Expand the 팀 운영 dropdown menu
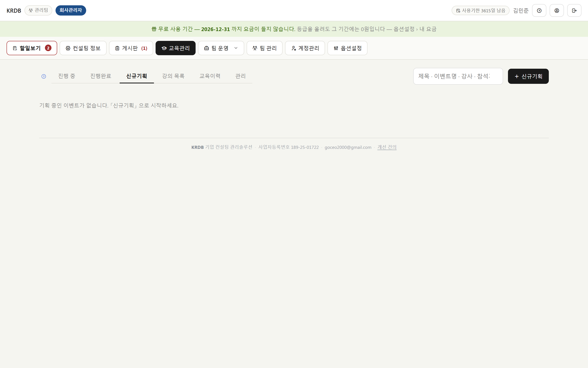 point(221,48)
